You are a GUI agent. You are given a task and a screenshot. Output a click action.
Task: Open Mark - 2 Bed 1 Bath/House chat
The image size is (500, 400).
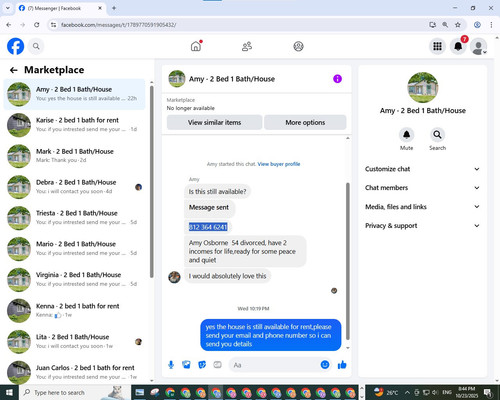74,156
